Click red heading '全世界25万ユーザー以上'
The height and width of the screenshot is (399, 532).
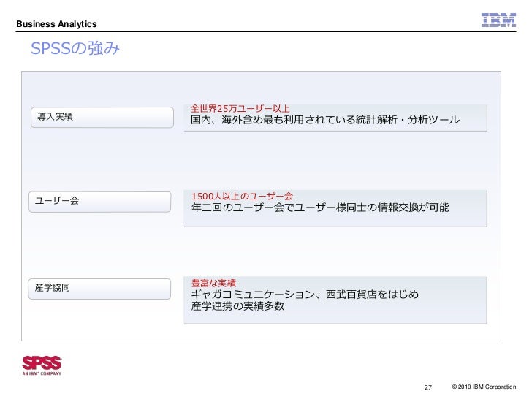click(240, 109)
